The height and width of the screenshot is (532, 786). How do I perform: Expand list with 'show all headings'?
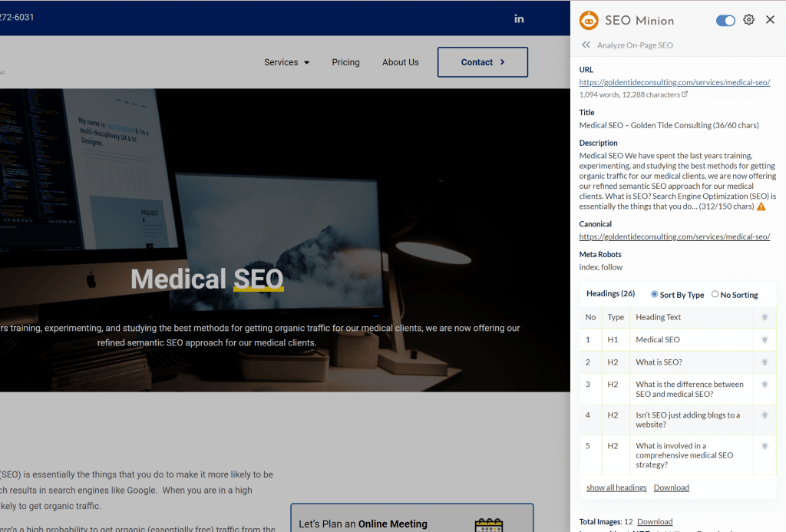coord(616,487)
